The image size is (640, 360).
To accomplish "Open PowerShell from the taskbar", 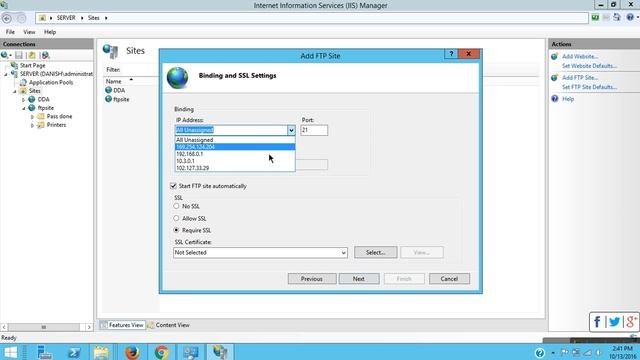I will point(73,352).
